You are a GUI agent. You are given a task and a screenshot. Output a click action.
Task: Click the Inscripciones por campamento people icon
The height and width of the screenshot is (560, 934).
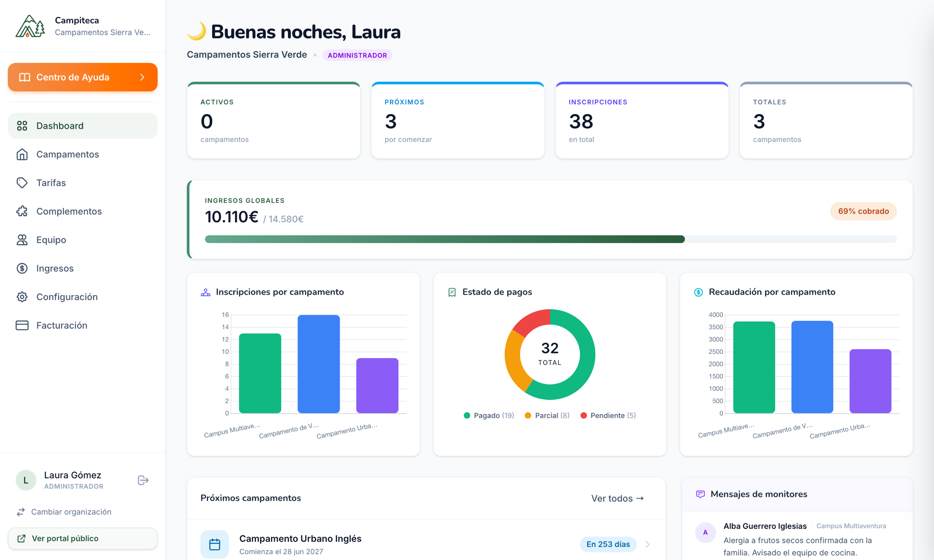205,292
